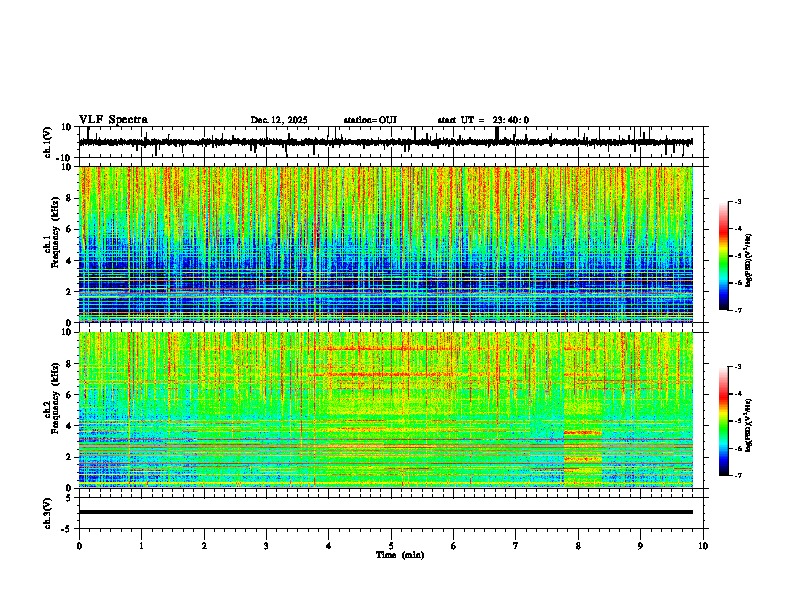
Task: Click the "Time (min)" axis title
Action: click(400, 555)
